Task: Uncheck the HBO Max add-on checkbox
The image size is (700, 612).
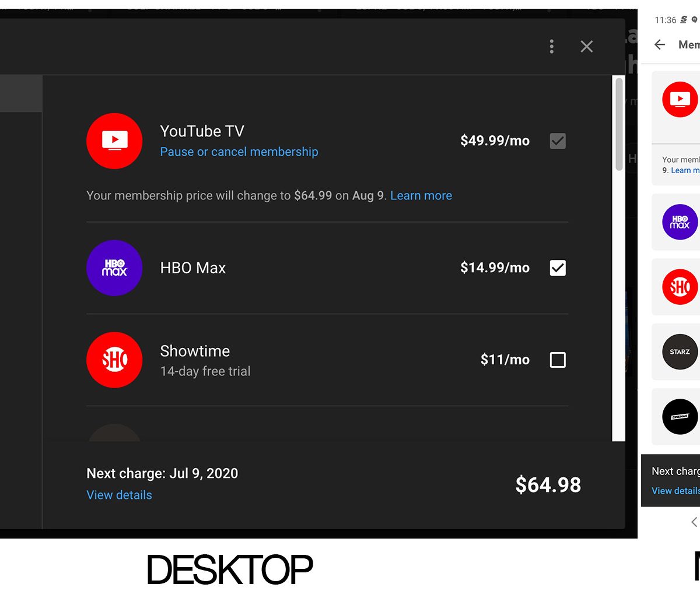Action: tap(558, 268)
